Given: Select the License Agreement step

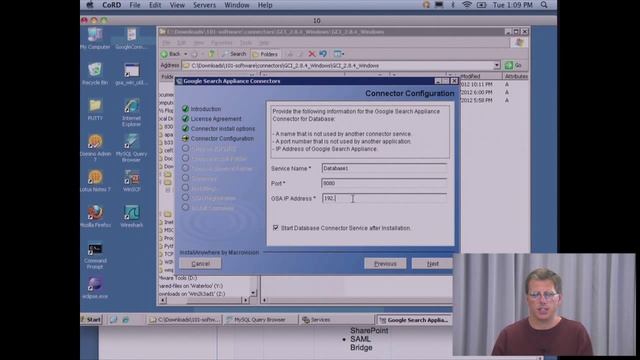Looking at the screenshot, I should (216, 119).
